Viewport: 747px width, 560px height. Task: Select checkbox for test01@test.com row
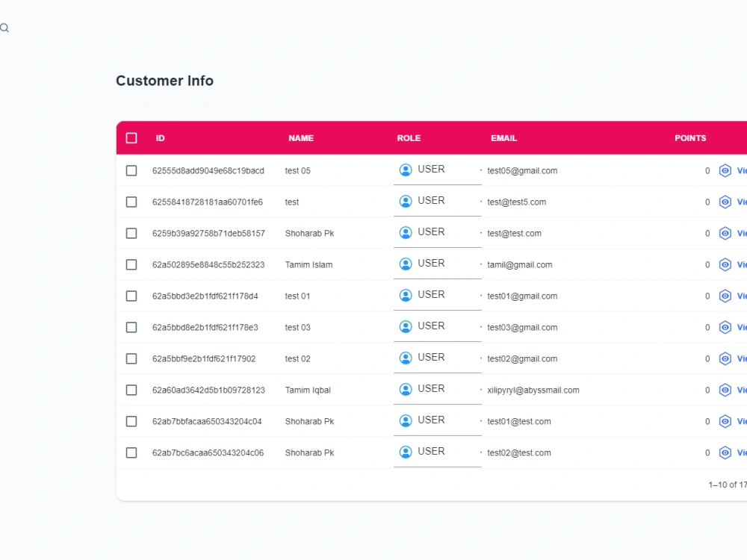click(131, 421)
